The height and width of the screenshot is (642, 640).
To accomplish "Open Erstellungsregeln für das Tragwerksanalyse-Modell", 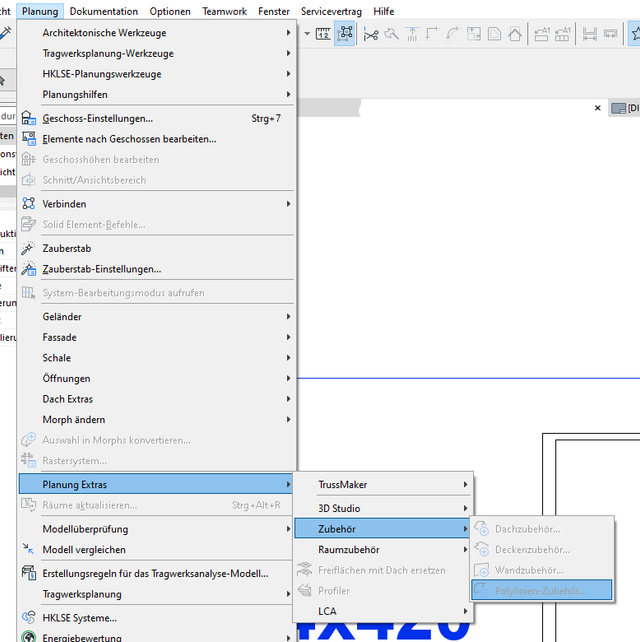I will pyautogui.click(x=156, y=574).
